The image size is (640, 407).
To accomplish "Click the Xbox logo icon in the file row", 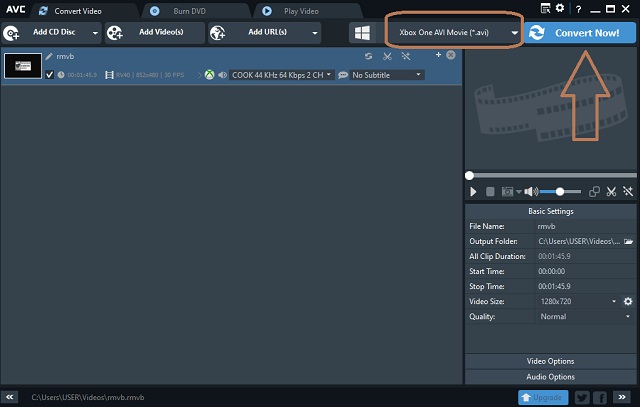I will tap(209, 75).
